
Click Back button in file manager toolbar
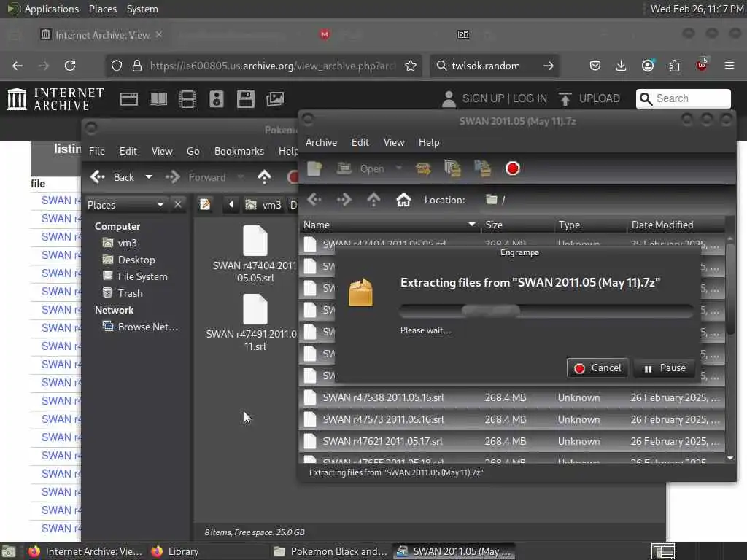(x=113, y=177)
